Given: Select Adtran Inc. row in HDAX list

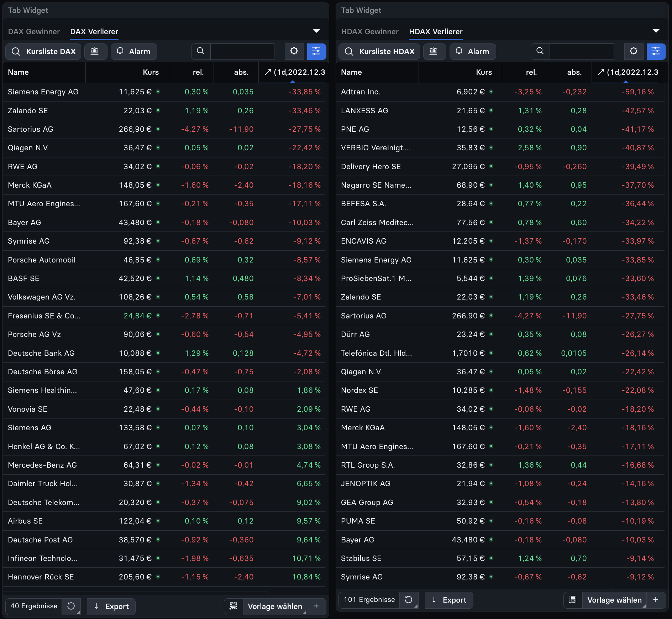Looking at the screenshot, I should coord(500,92).
